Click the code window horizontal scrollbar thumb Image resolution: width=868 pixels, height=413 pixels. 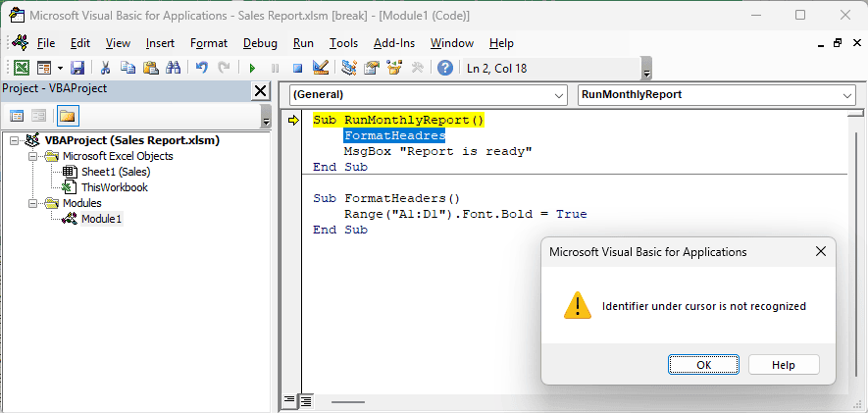[x=348, y=401]
